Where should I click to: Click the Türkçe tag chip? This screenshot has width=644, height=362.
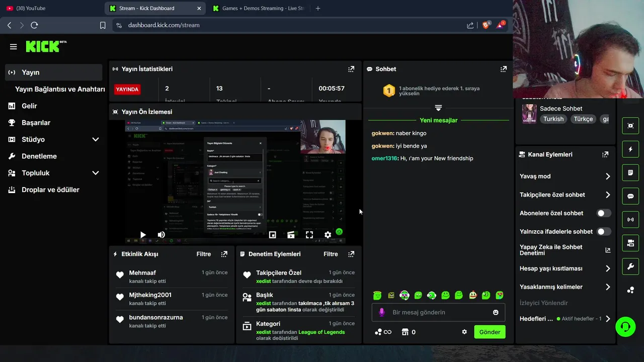click(x=584, y=119)
